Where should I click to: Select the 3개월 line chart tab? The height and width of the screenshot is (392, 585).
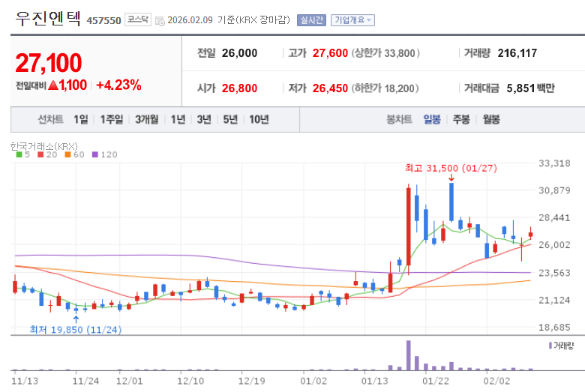coord(146,119)
